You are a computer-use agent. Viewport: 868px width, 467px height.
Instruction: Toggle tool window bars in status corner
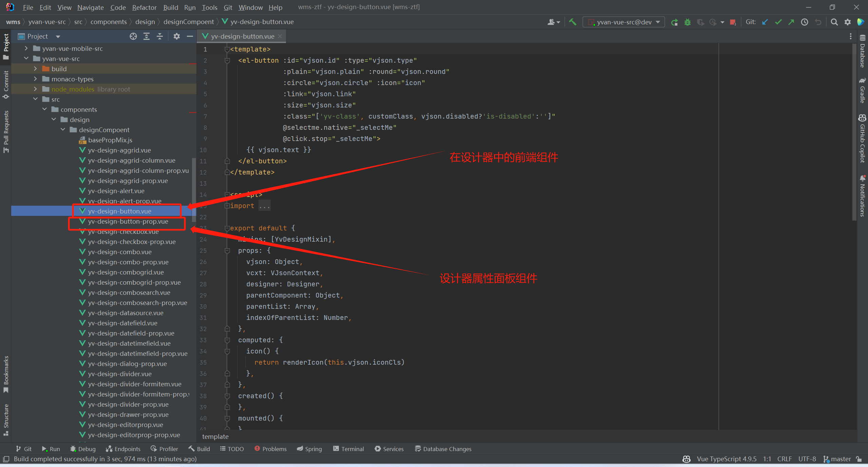click(6, 459)
